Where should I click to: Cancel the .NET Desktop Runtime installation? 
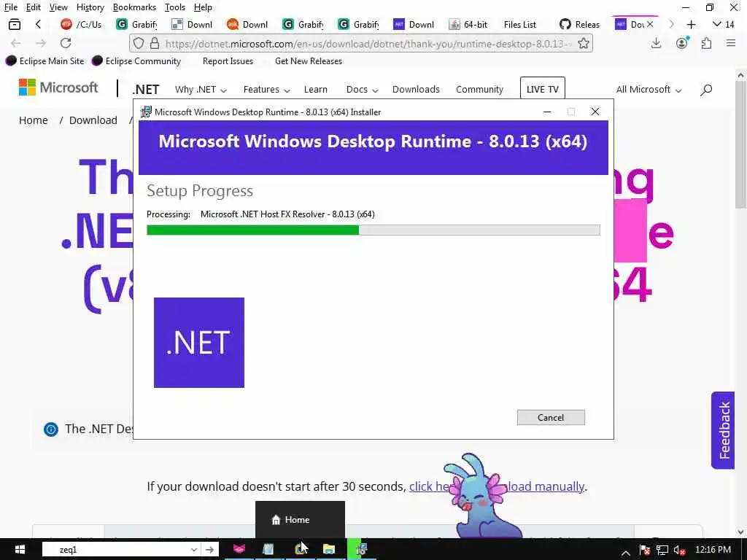coord(551,417)
